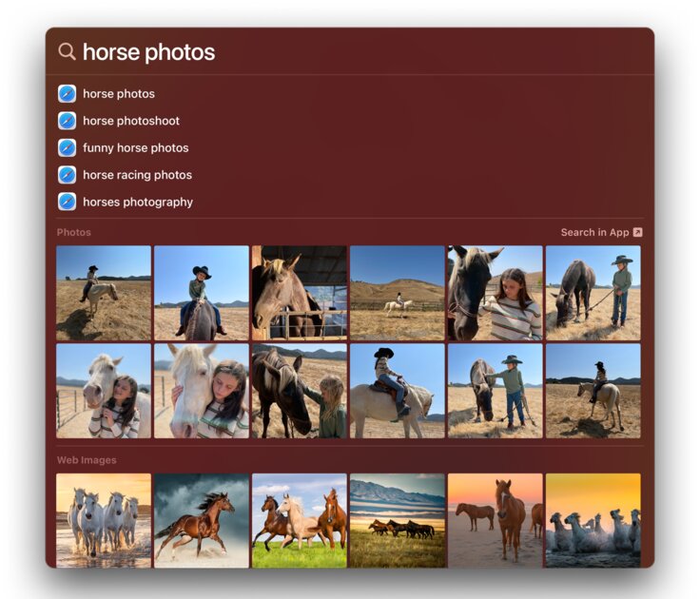
Task: Choose the "horse racing photos" suggestion
Action: pyautogui.click(x=138, y=175)
